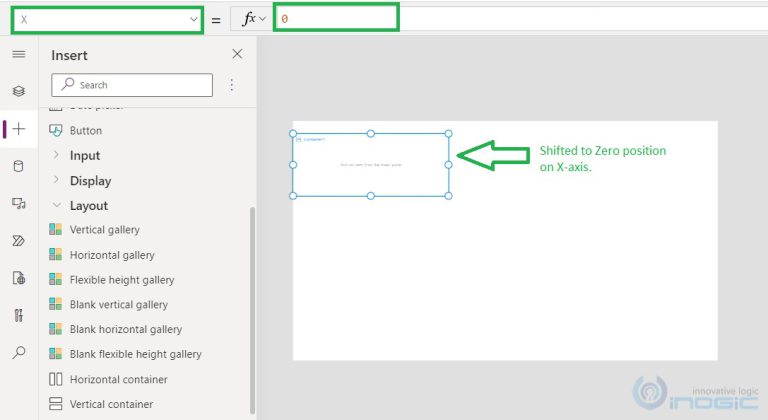This screenshot has width=768, height=420.
Task: Open the Advanced tools icon
Action: (18, 315)
